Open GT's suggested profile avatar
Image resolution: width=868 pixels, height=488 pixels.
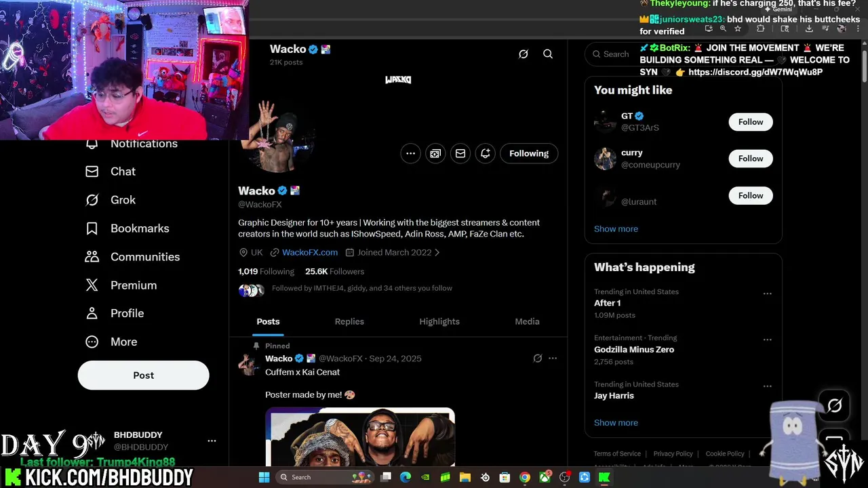(x=605, y=122)
